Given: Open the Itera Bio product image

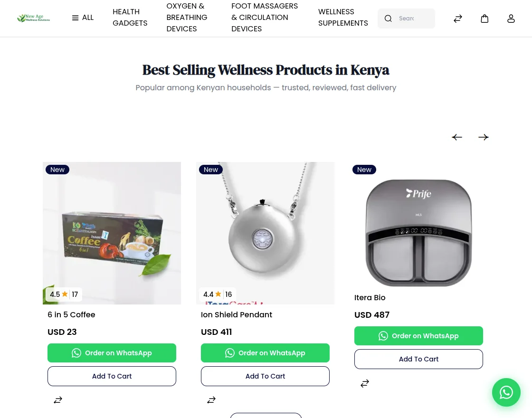Looking at the screenshot, I should pos(418,233).
